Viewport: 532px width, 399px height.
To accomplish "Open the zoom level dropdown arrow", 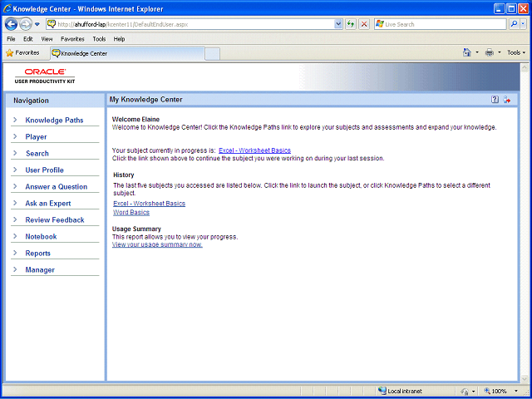I will pyautogui.click(x=517, y=392).
